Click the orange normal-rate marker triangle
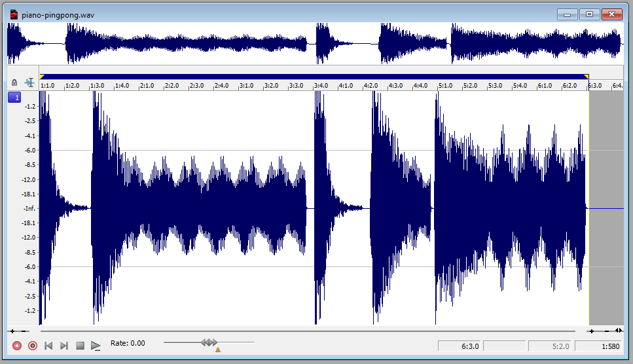 click(x=218, y=350)
